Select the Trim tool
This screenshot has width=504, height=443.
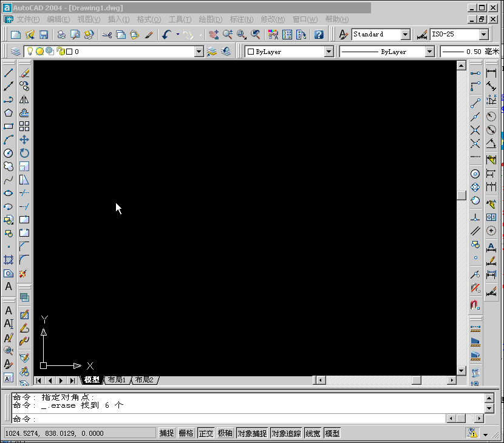[x=24, y=193]
